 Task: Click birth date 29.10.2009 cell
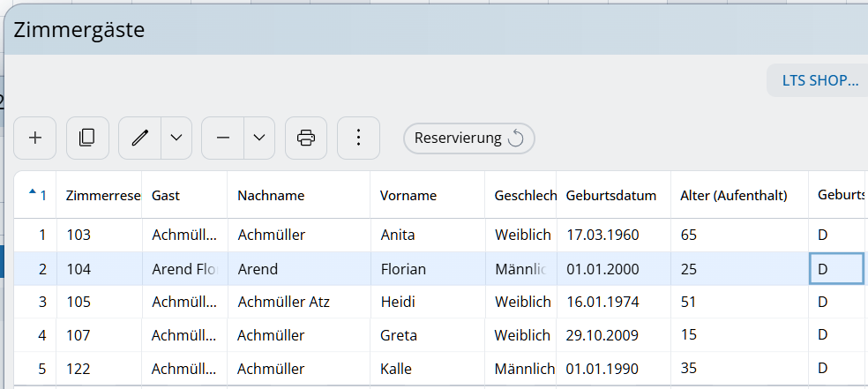[x=602, y=336]
